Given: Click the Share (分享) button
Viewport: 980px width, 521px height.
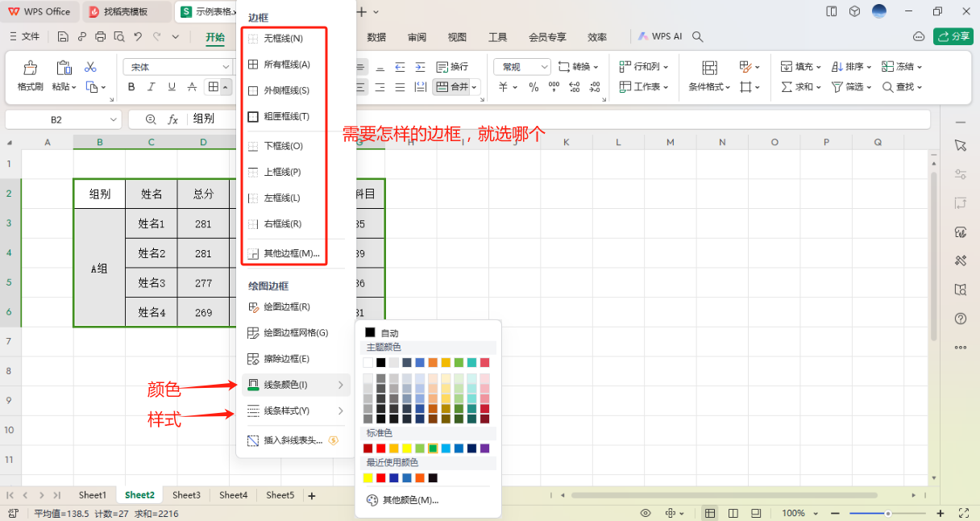Looking at the screenshot, I should tap(953, 36).
